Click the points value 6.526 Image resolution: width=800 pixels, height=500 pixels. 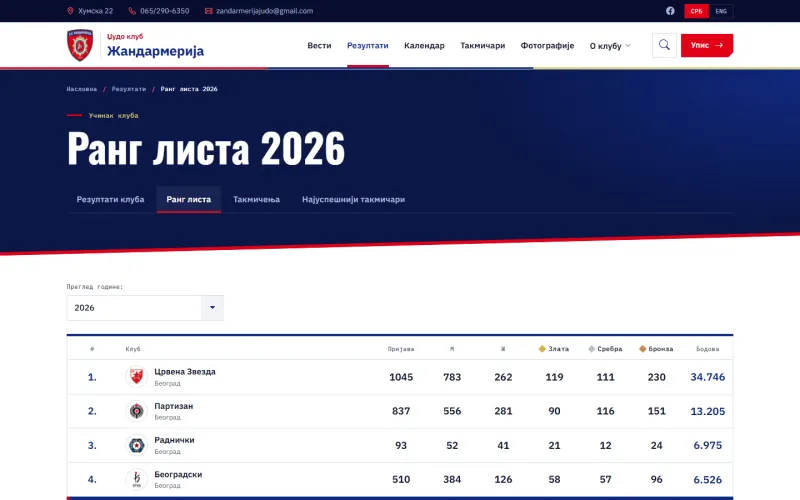[708, 480]
